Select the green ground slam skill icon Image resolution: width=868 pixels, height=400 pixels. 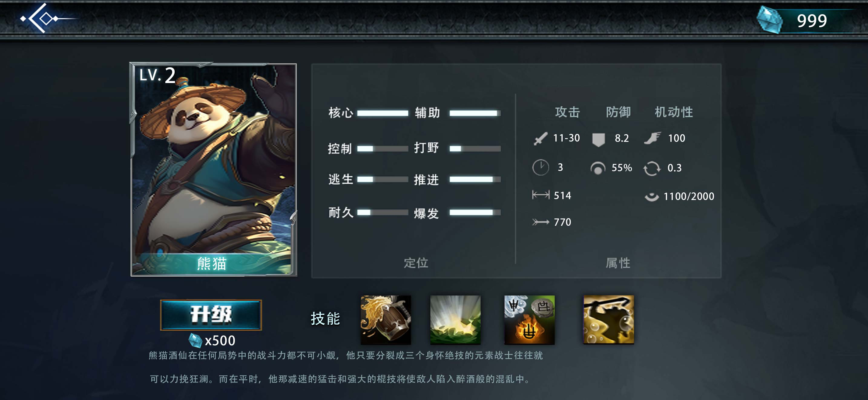pyautogui.click(x=455, y=320)
